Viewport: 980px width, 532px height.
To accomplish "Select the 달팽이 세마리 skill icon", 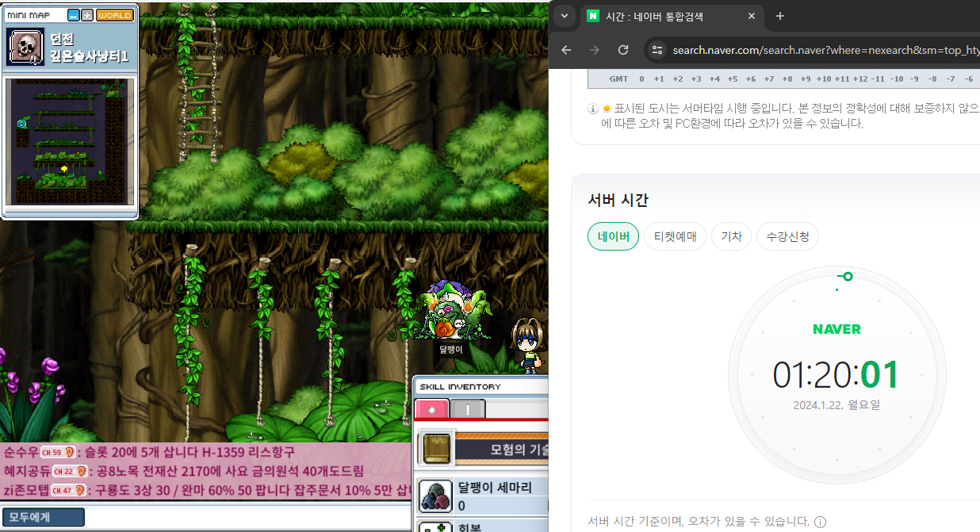I will [435, 496].
